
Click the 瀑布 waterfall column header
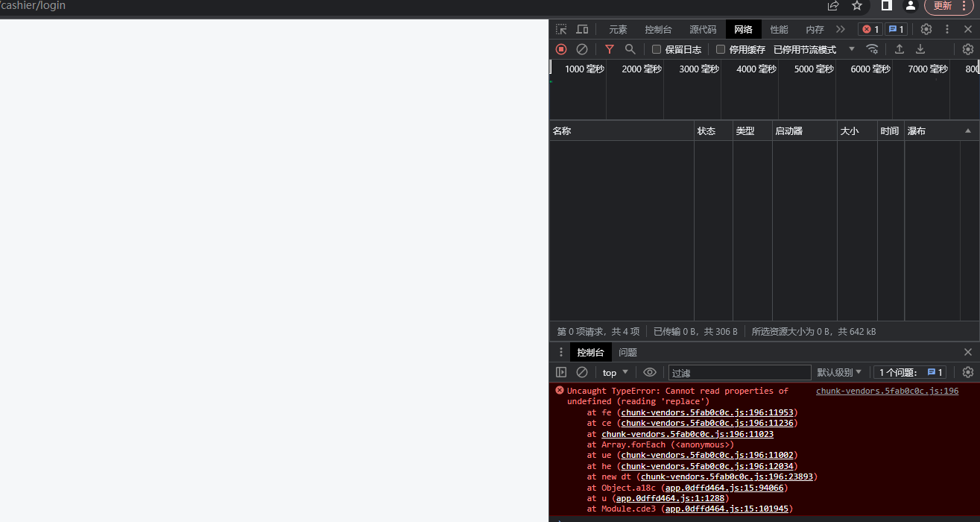(942, 130)
